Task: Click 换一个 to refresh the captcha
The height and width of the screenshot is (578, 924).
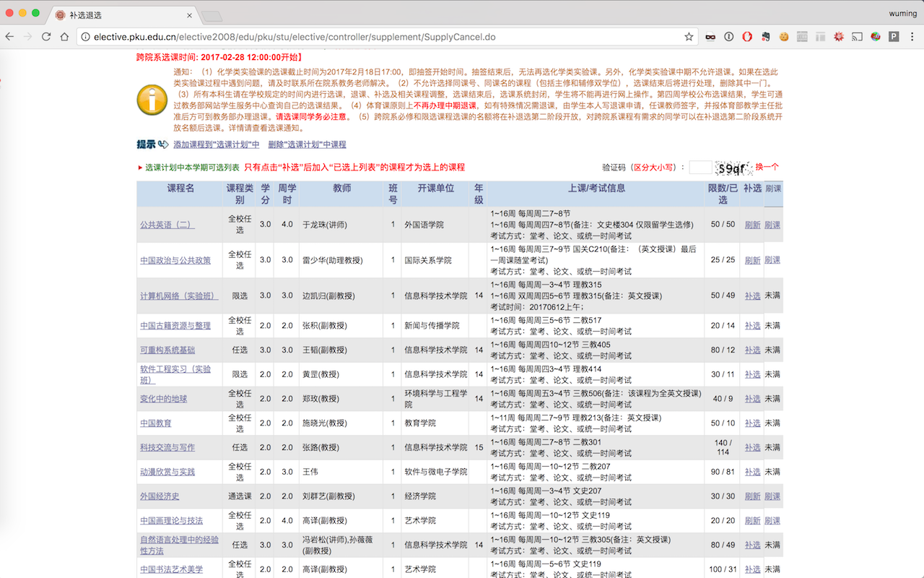Action: (x=767, y=167)
